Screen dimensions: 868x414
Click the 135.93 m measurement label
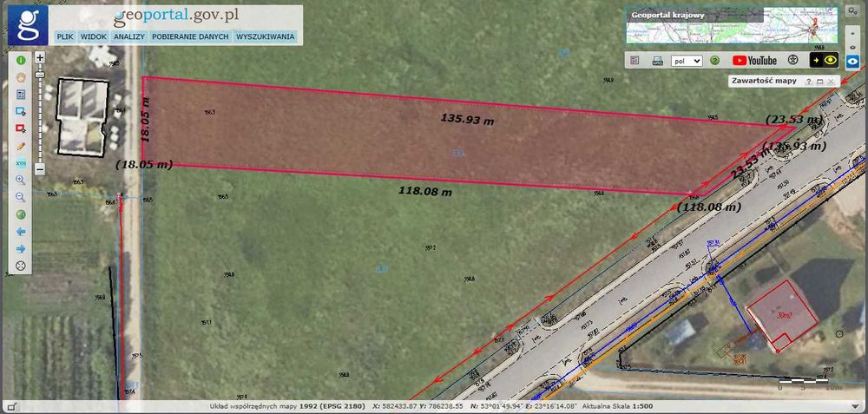tap(467, 119)
